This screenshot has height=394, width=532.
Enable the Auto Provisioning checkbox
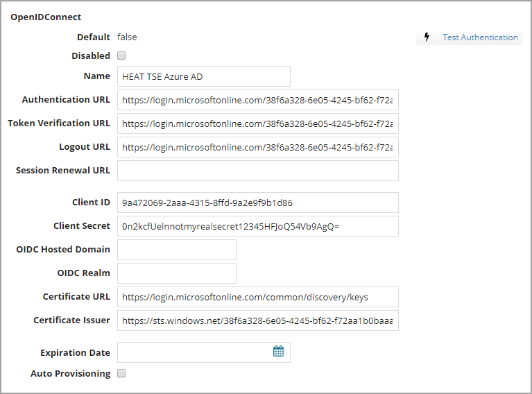122,374
